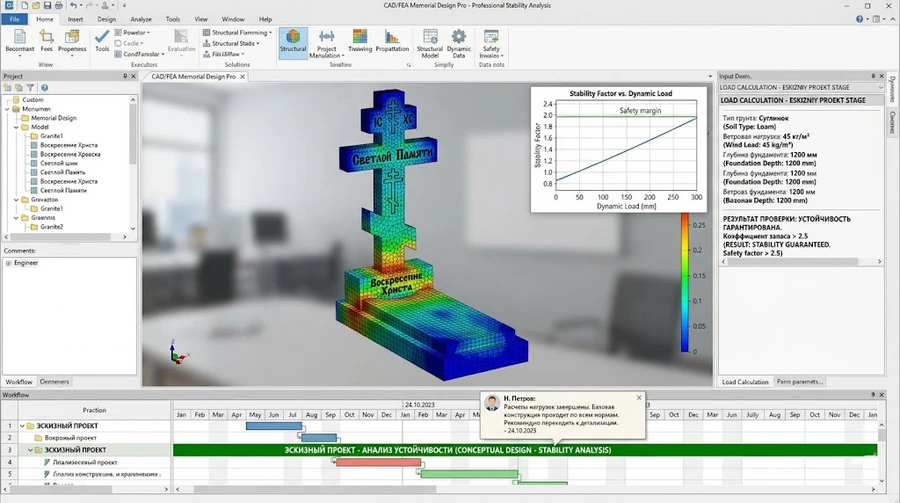The height and width of the screenshot is (503, 900).
Task: Click the second copy icon in Project panel toolbar
Action: coord(19,88)
